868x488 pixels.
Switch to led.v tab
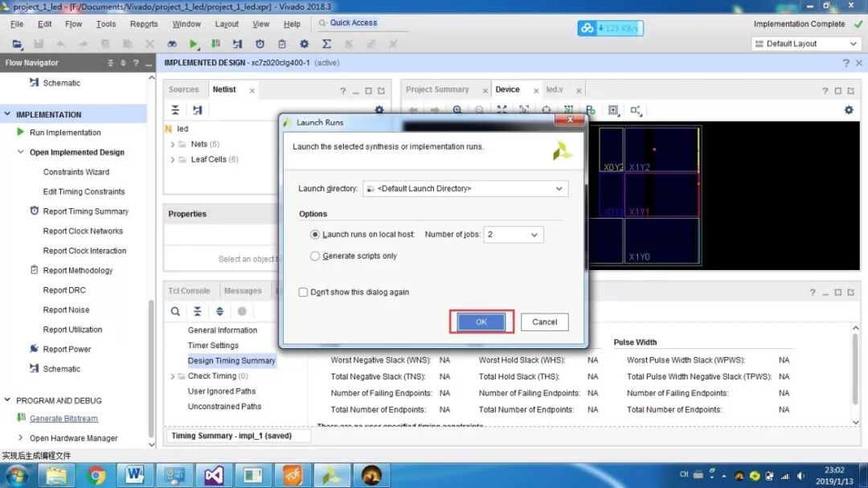[555, 89]
